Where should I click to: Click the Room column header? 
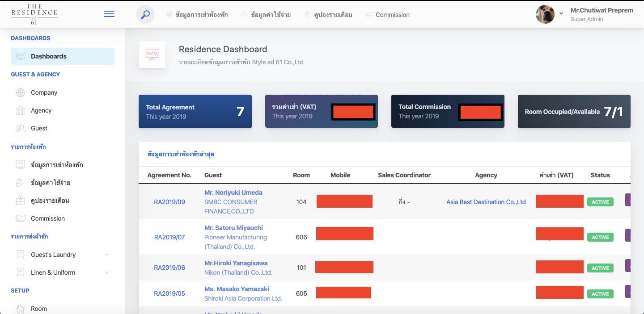pos(301,175)
